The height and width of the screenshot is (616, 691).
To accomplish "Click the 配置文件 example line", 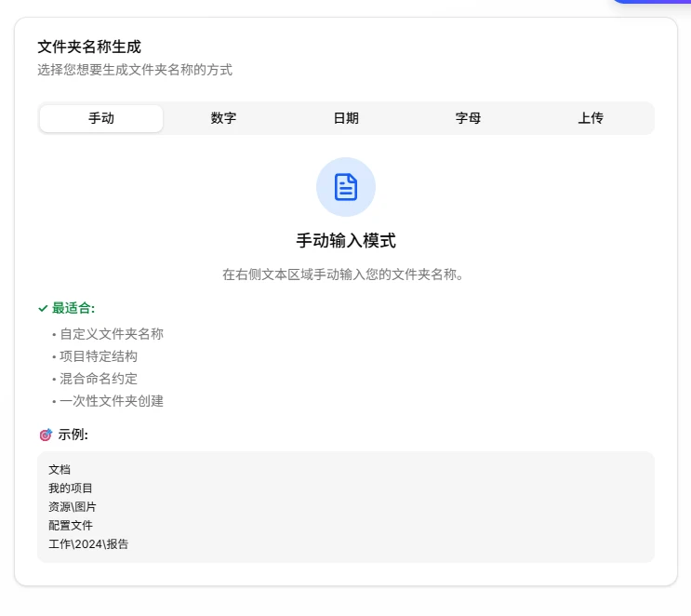I will pos(71,526).
